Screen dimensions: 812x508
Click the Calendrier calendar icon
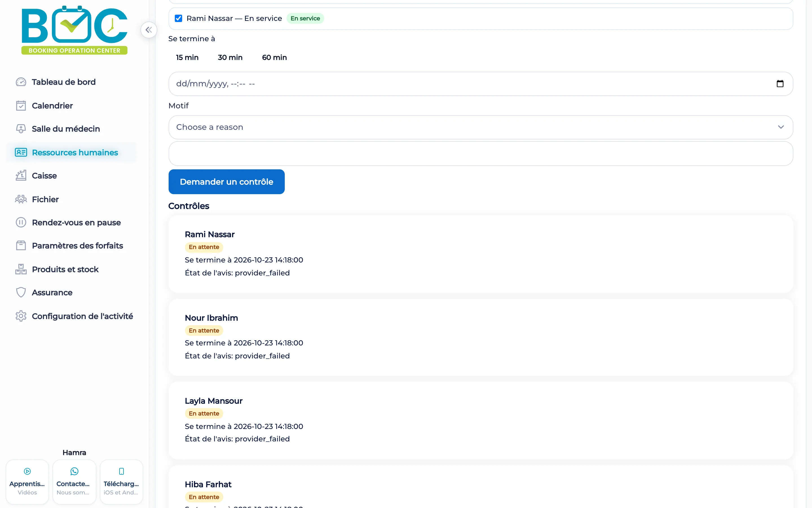21,106
